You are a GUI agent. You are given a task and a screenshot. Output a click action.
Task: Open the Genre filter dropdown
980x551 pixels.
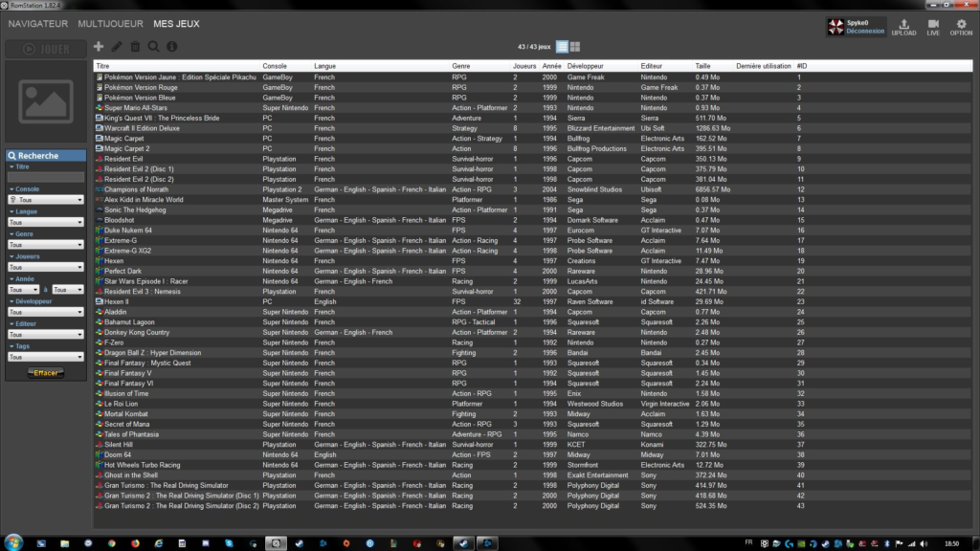[x=46, y=245]
